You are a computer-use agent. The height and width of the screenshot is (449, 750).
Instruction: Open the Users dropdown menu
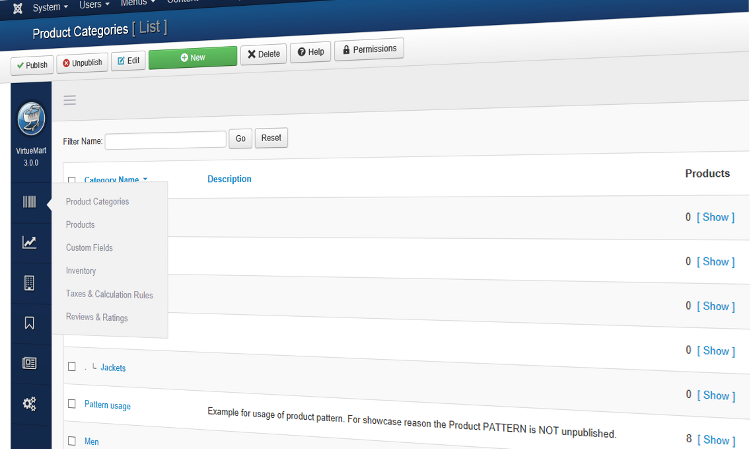coord(94,6)
